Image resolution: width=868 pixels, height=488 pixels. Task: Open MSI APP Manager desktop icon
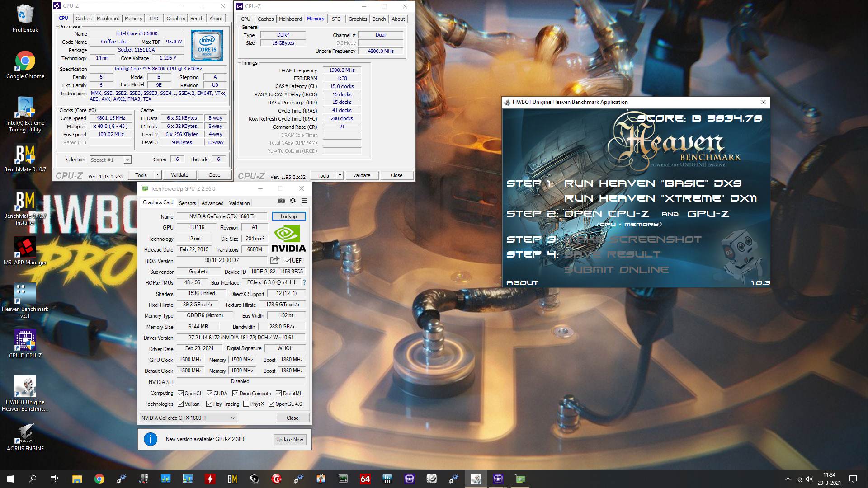[x=25, y=251]
